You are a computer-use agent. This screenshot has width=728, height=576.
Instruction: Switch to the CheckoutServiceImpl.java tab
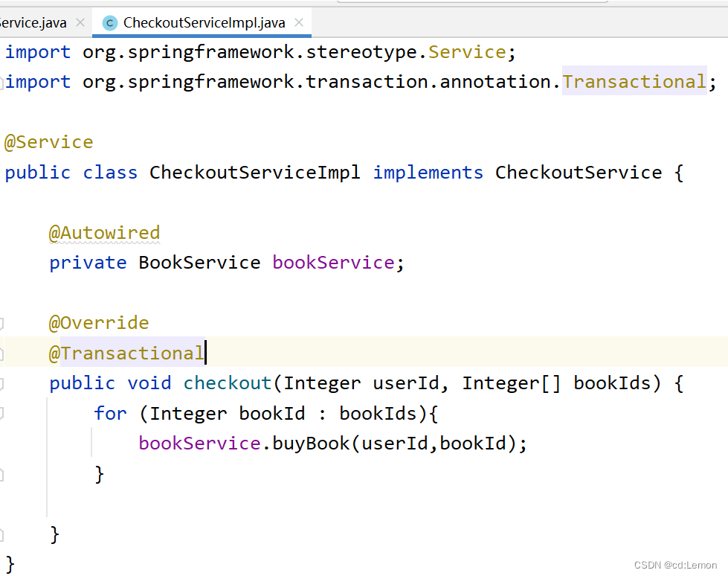[204, 22]
